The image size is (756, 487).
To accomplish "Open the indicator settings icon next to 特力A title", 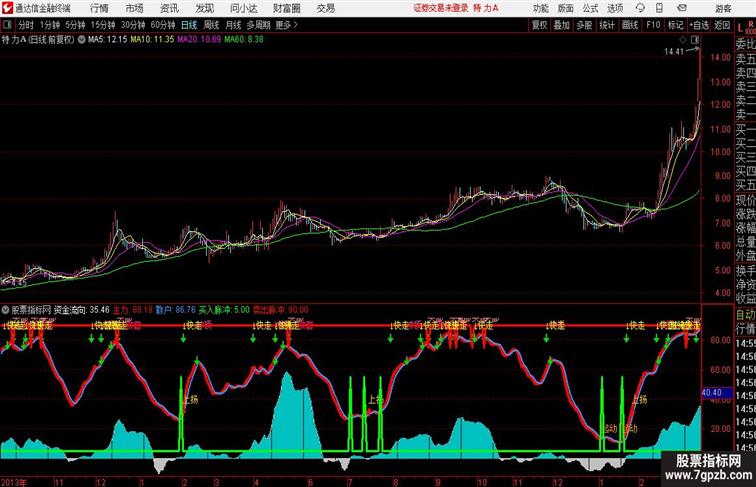I will click(81, 40).
